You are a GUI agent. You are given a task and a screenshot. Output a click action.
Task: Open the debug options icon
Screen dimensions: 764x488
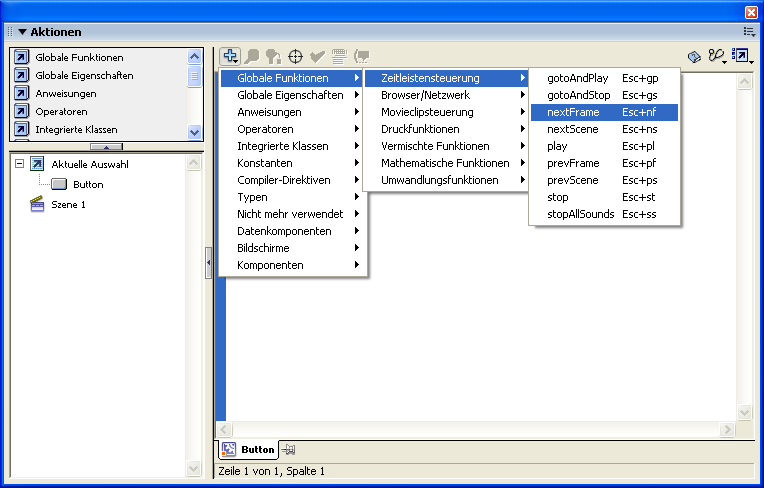point(717,57)
